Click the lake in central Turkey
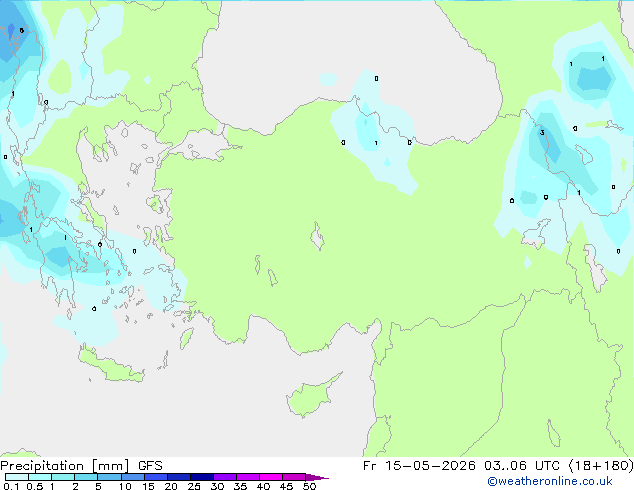 click(x=317, y=236)
